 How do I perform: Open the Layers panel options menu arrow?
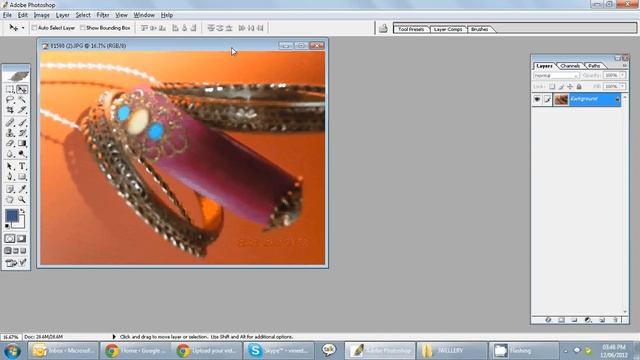(x=625, y=66)
